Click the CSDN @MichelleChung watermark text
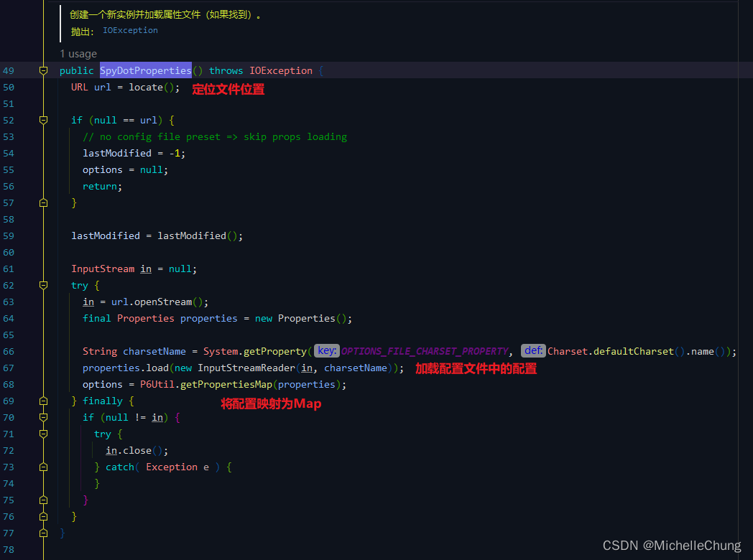Image resolution: width=753 pixels, height=560 pixels. point(672,545)
